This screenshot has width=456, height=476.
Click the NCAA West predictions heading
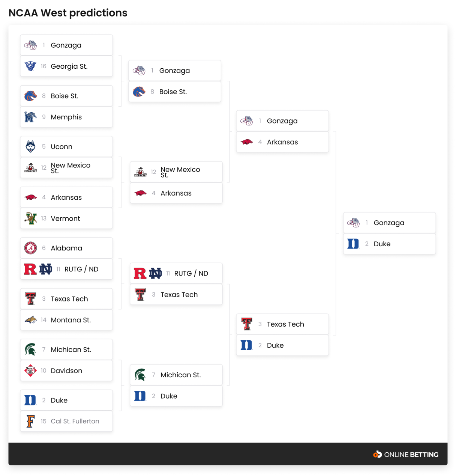[x=68, y=13]
